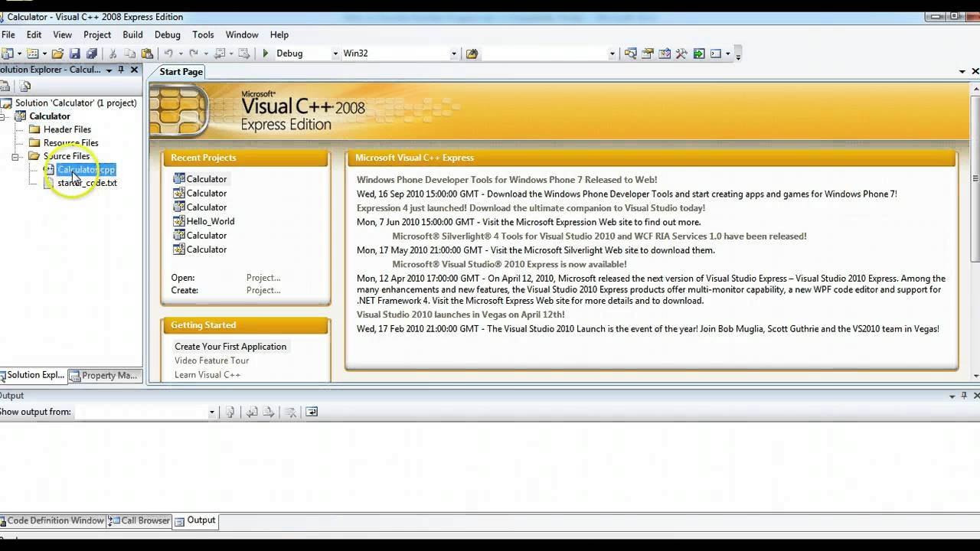Viewport: 980px width, 551px height.
Task: Open Windows Phone 7 tools news headline
Action: coord(507,180)
